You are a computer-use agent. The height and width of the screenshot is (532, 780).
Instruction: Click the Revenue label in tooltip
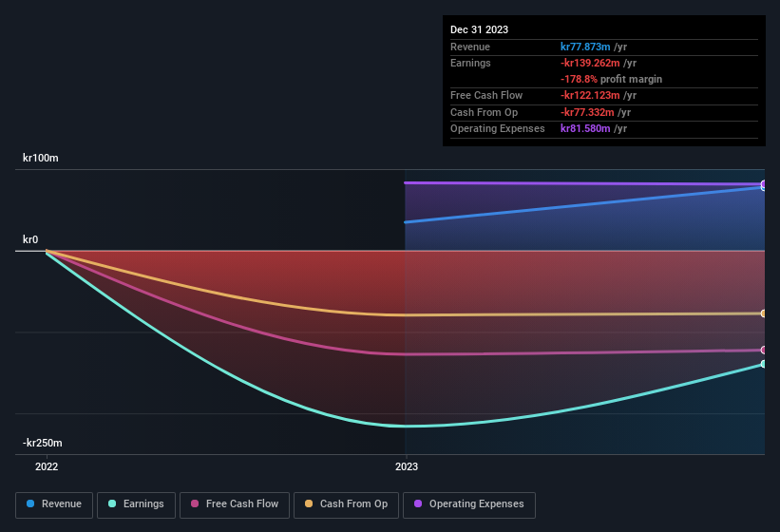[470, 47]
